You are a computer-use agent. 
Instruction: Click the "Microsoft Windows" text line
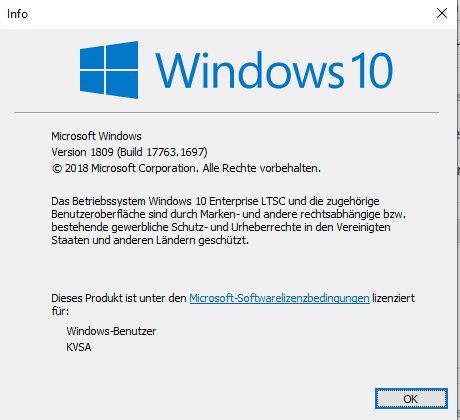pyautogui.click(x=96, y=136)
